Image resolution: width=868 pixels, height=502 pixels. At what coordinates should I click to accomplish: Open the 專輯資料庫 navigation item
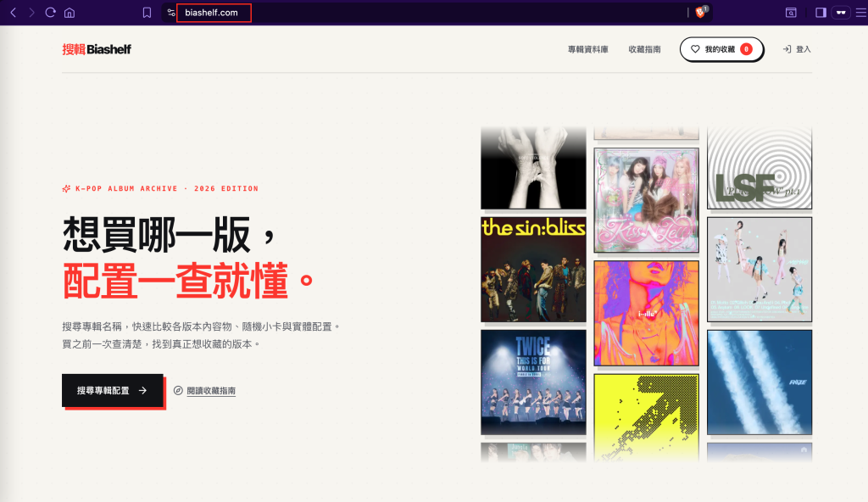coord(588,49)
